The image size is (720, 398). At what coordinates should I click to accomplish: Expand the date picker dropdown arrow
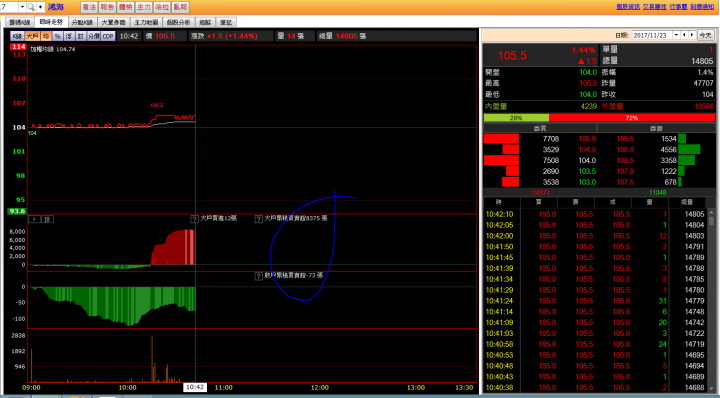676,35
